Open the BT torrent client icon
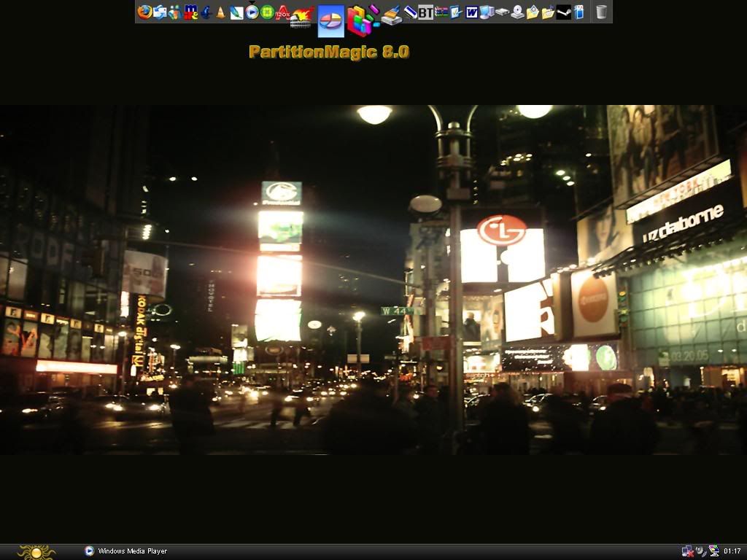This screenshot has height=560, width=747. (x=425, y=12)
